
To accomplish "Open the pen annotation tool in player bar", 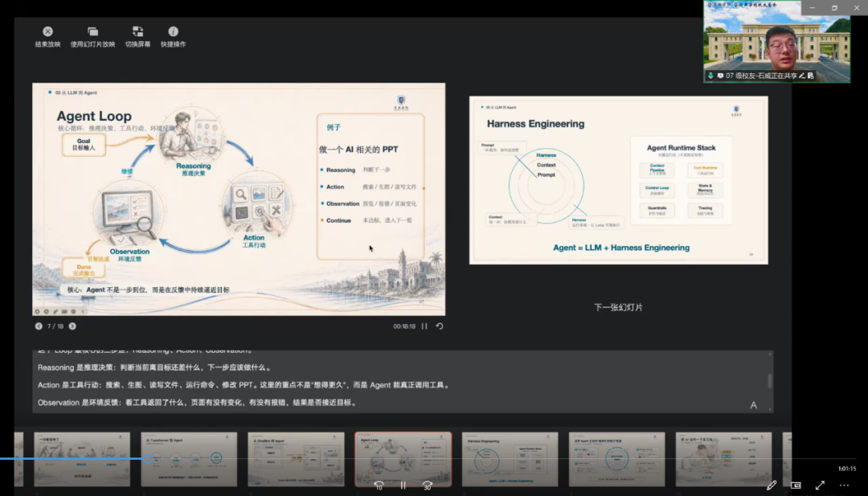I will [771, 485].
